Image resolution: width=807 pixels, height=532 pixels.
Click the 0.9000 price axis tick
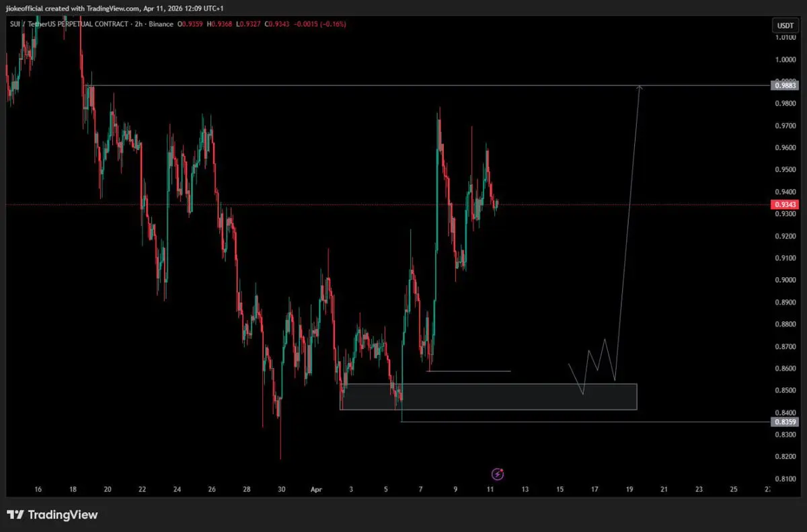[x=785, y=280]
